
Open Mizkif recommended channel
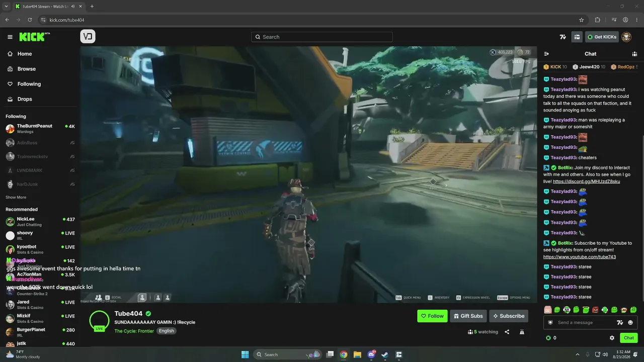point(40,318)
